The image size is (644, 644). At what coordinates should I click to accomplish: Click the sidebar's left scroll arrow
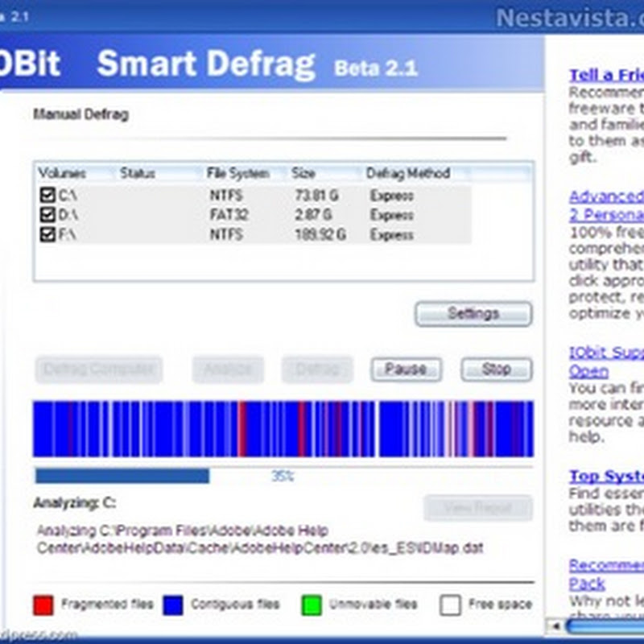pyautogui.click(x=555, y=624)
